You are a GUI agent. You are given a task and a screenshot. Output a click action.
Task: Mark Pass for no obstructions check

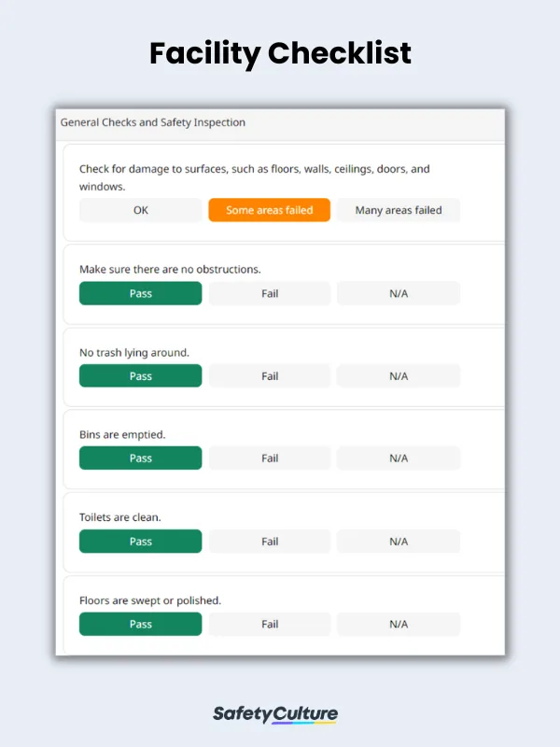pos(140,293)
